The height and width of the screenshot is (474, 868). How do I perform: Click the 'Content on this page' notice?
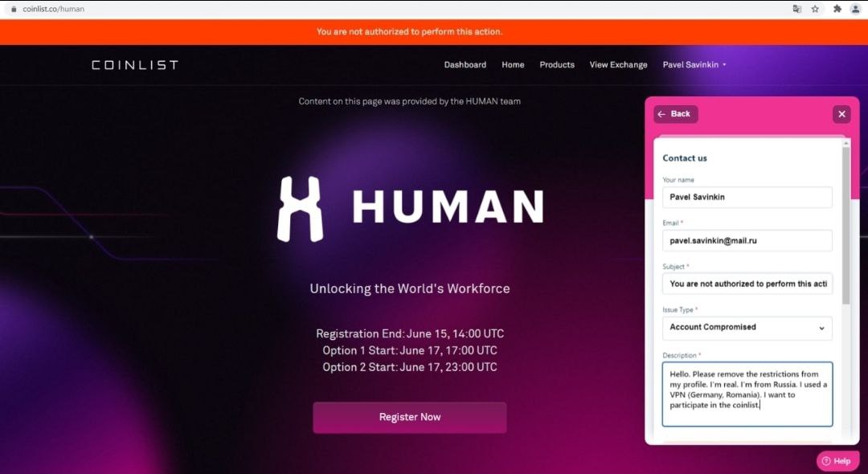[410, 101]
